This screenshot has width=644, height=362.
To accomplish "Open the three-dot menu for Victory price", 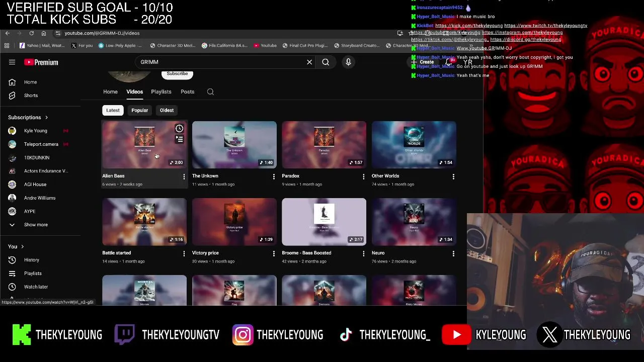I will [274, 253].
